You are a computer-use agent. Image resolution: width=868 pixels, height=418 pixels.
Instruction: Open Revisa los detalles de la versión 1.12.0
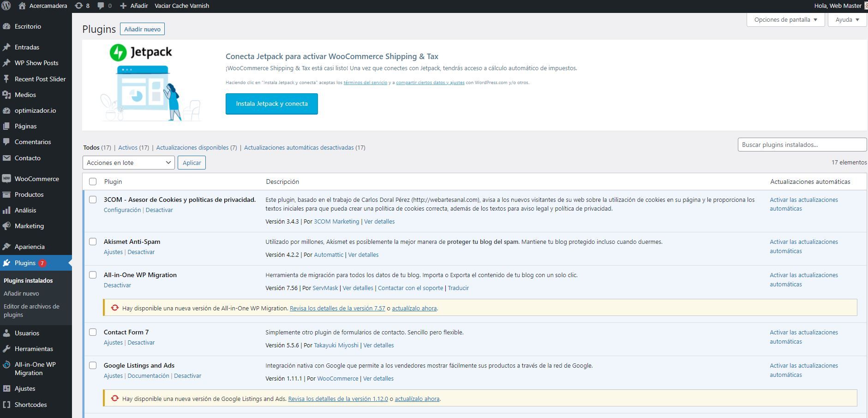[338, 399]
